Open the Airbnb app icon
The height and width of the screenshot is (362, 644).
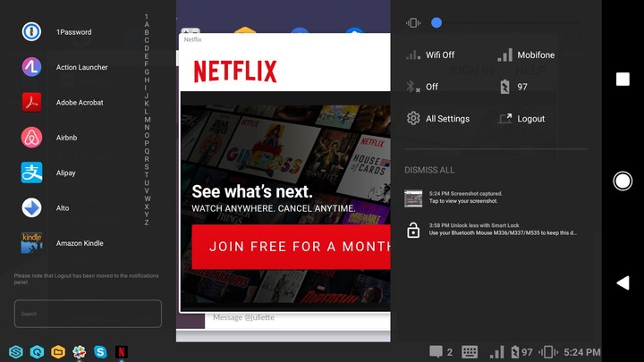click(31, 138)
